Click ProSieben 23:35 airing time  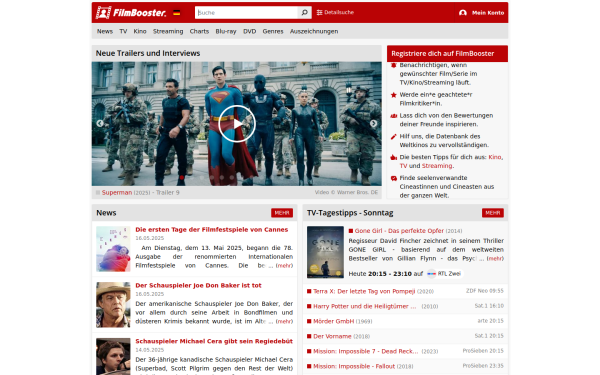pos(483,366)
